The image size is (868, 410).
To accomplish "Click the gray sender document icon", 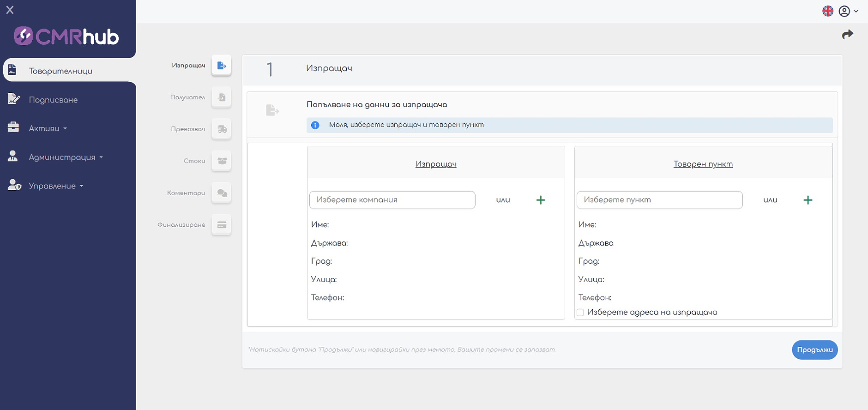I will coord(272,110).
